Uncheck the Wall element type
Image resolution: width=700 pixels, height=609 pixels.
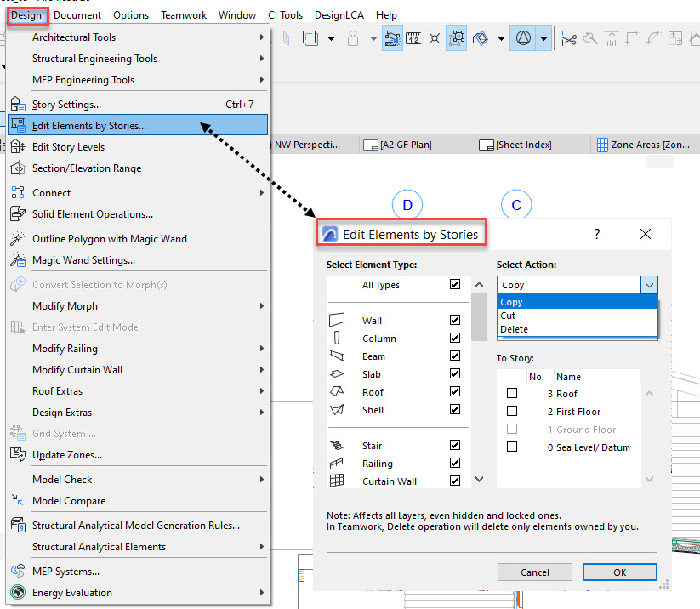(x=455, y=320)
